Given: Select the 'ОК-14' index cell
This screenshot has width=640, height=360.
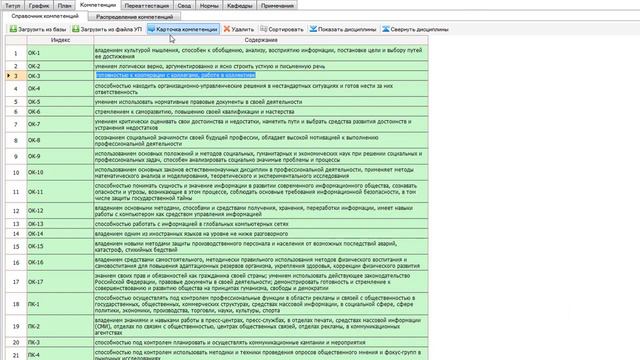Looking at the screenshot, I should coord(60,233).
